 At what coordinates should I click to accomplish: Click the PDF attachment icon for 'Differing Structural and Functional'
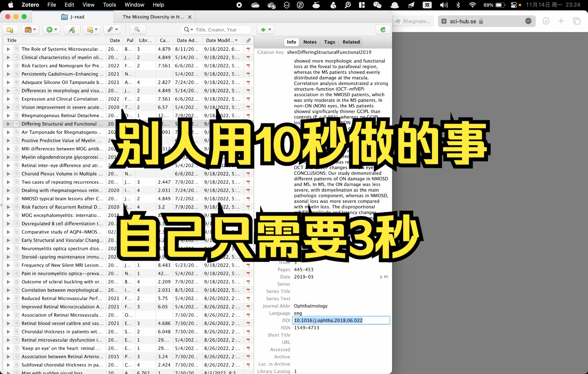pyautogui.click(x=249, y=124)
